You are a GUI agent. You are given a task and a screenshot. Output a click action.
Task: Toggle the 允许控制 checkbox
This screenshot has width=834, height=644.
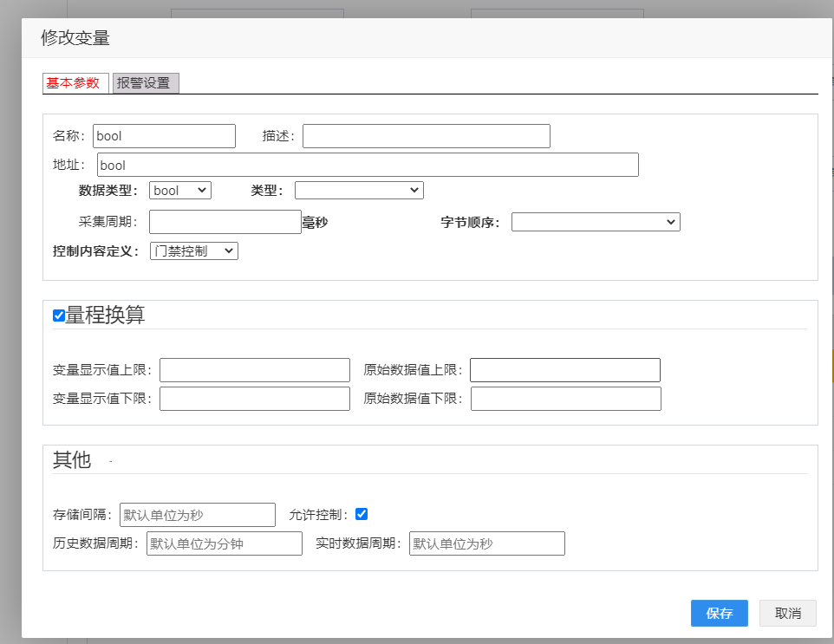[x=362, y=514]
